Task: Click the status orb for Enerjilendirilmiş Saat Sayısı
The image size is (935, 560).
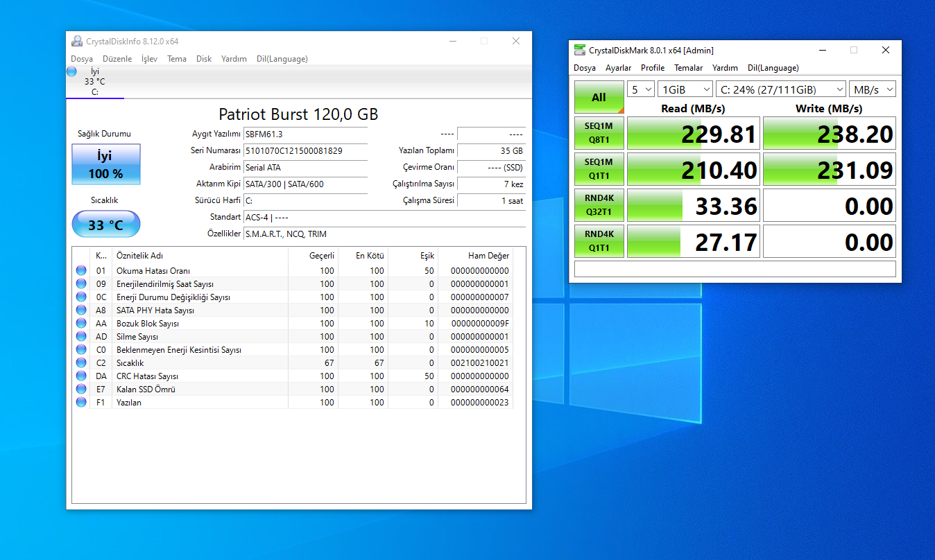Action: pos(81,284)
